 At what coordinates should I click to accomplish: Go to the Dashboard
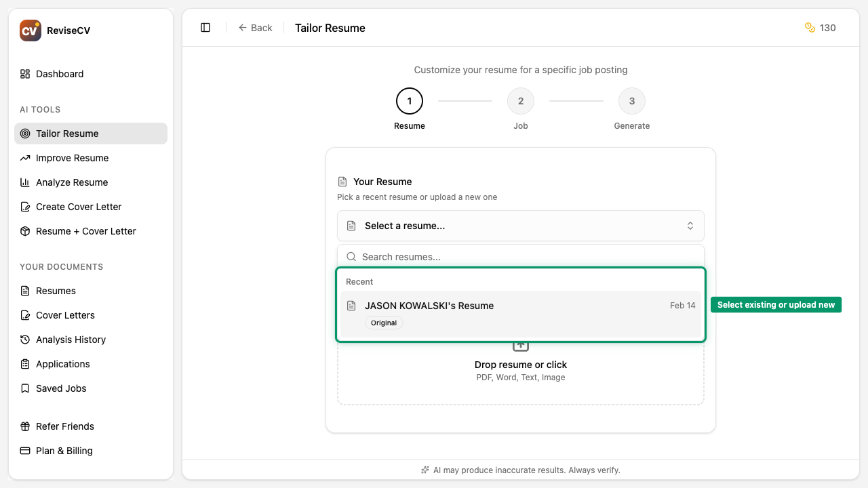(60, 74)
